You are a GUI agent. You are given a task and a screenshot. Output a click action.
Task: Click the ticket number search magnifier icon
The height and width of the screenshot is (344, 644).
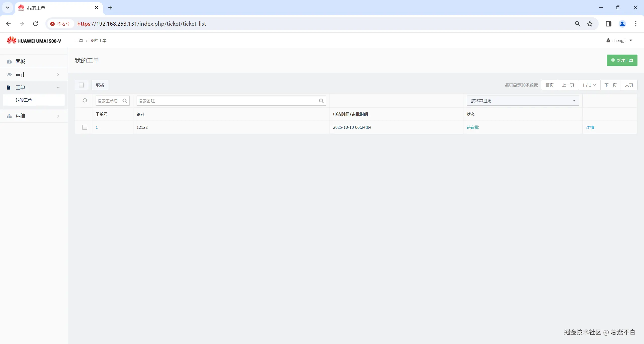125,101
